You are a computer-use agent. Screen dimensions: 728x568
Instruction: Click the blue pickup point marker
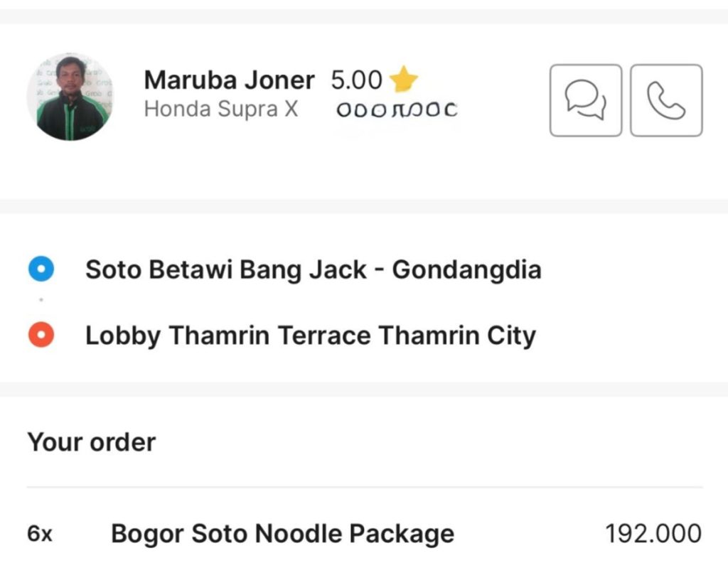(x=41, y=269)
